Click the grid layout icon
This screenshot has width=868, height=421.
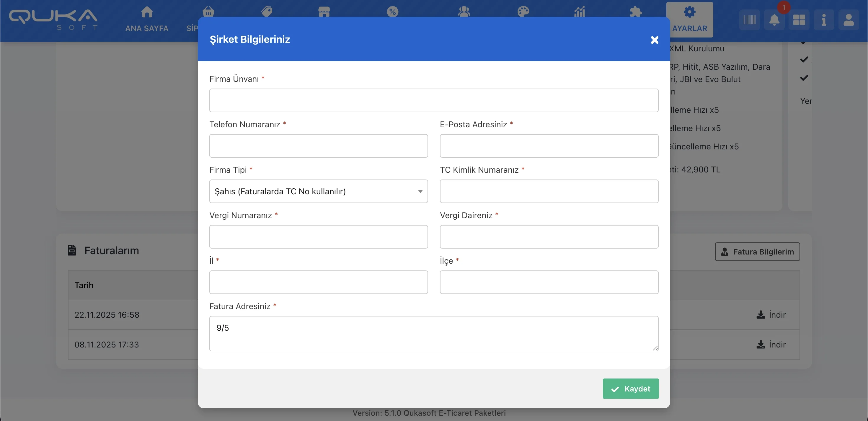tap(799, 20)
